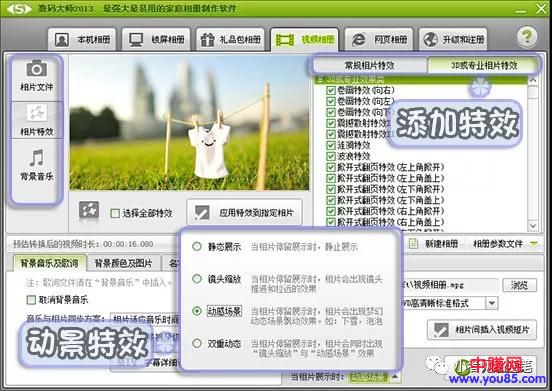Select the 相片特效 sidebar icon
Screen dimensions: 552x391
[37, 113]
